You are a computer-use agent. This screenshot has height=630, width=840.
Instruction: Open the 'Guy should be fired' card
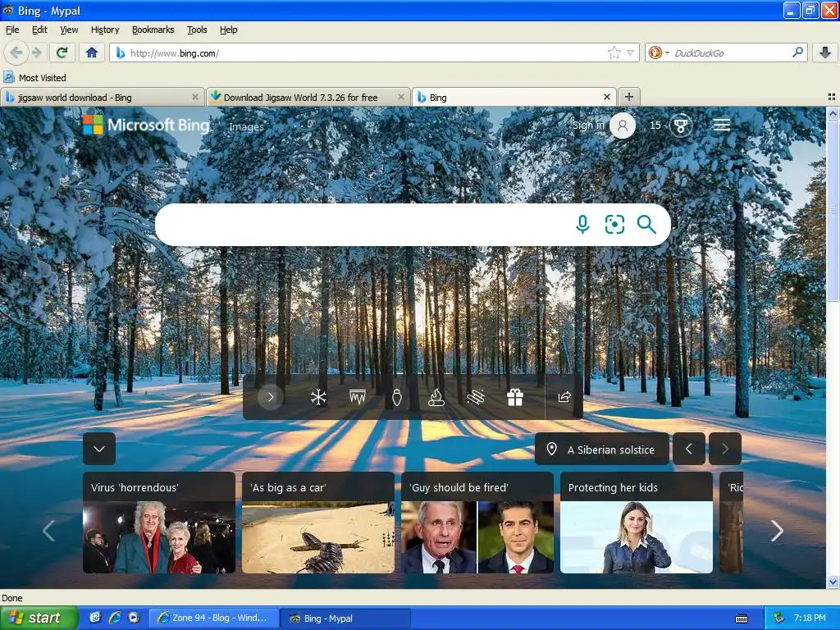(x=477, y=523)
